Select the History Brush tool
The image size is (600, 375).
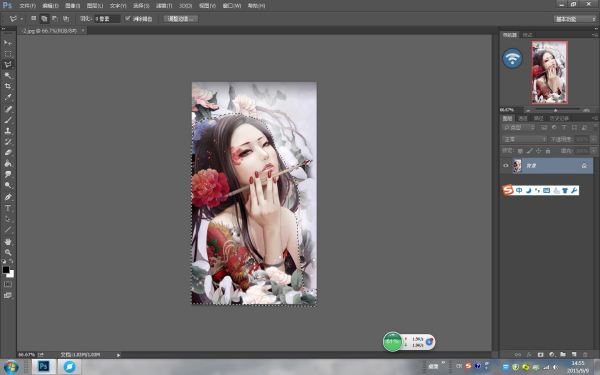pos(8,142)
